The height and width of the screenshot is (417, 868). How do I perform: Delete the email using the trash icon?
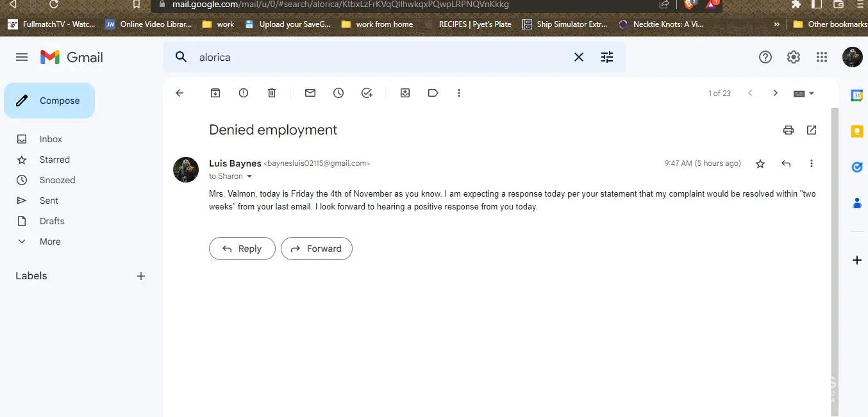pos(272,93)
